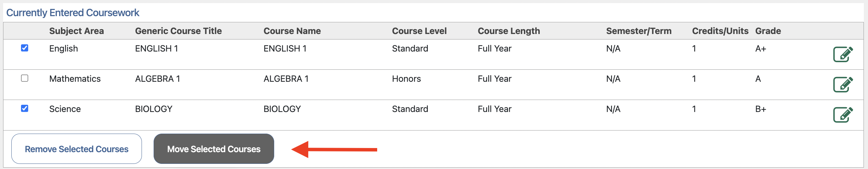The width and height of the screenshot is (868, 169).
Task: Click the Course Length column header
Action: click(x=508, y=31)
